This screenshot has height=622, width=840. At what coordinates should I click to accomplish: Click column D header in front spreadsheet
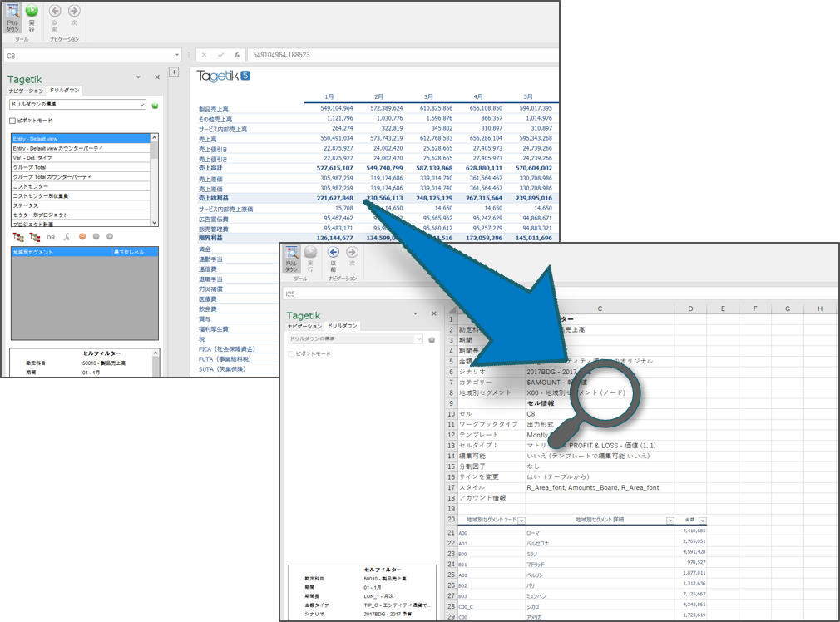pyautogui.click(x=690, y=309)
